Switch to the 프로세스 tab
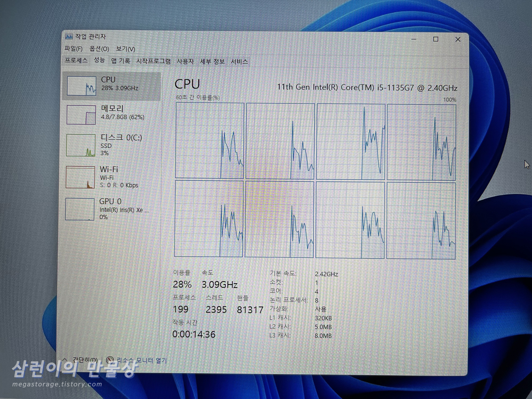 click(76, 60)
